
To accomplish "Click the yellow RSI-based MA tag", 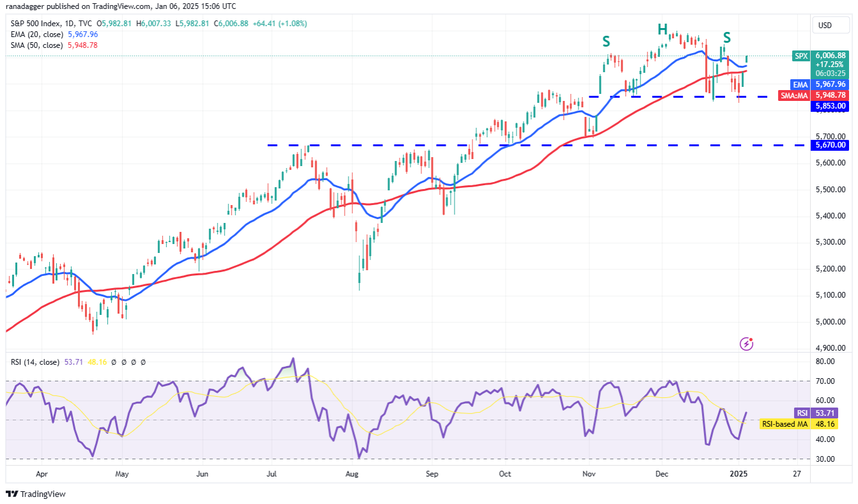I will click(786, 424).
